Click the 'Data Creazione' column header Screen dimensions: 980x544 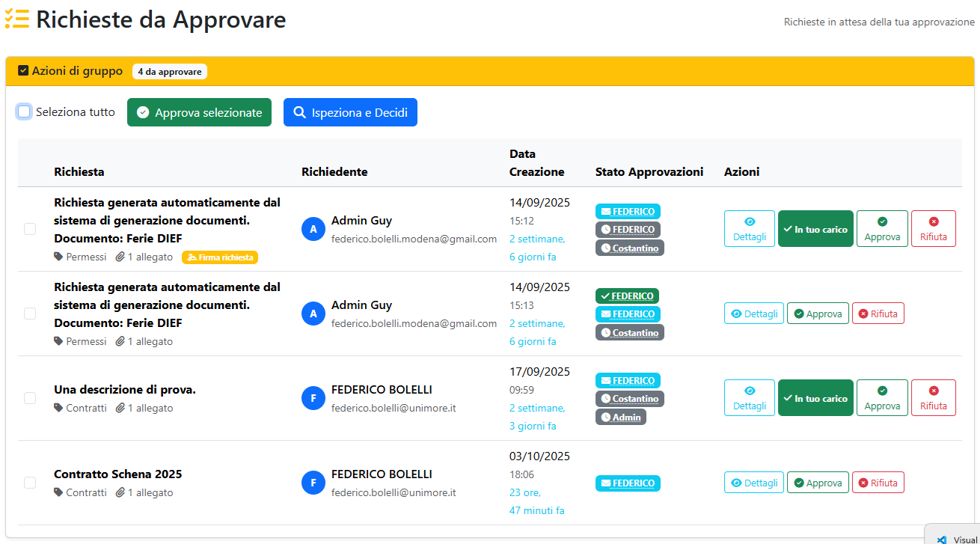(x=536, y=162)
